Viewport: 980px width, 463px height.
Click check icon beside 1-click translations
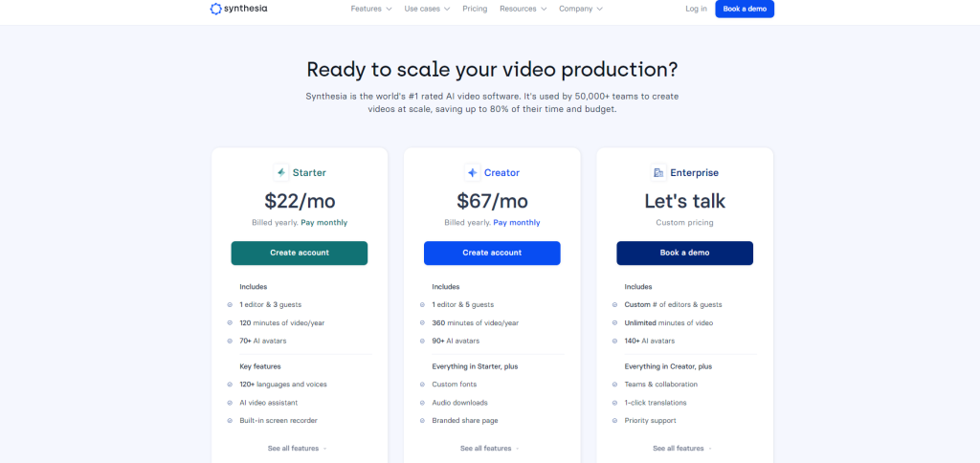click(x=615, y=403)
